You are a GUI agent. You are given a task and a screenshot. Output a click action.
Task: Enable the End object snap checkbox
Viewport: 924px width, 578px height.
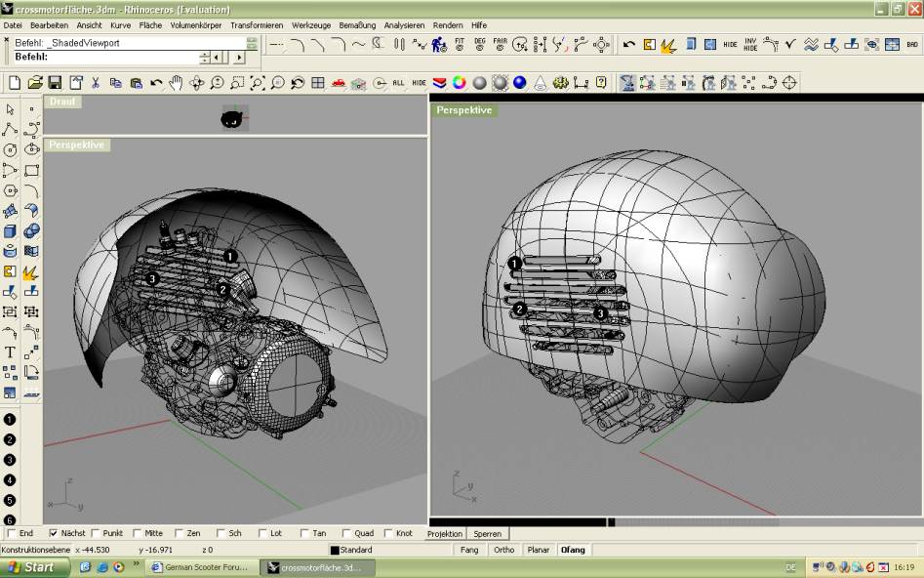pos(12,533)
